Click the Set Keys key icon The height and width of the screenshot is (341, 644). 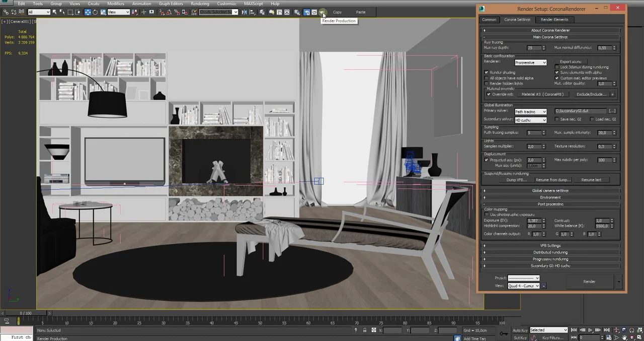point(504,333)
